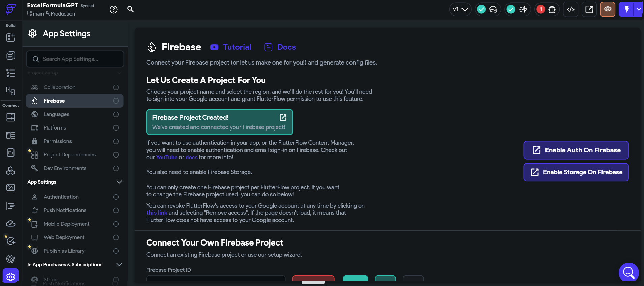Open the optimization lightning list icon

(523, 9)
